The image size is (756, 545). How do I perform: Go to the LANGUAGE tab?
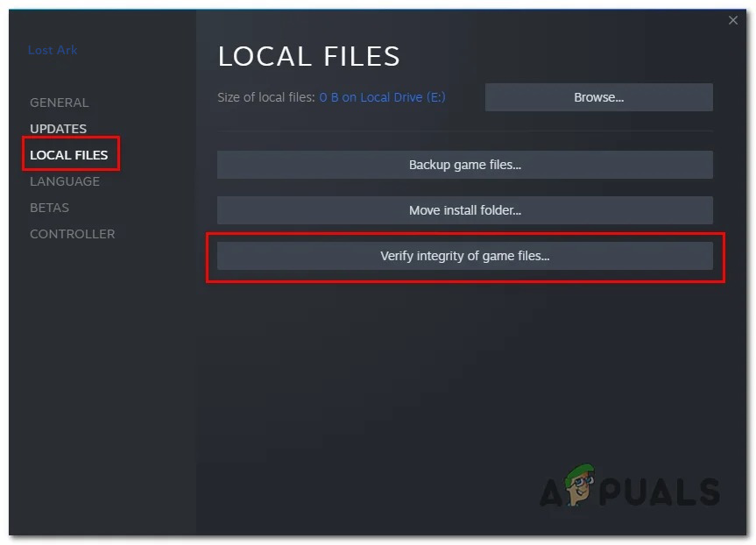[65, 181]
